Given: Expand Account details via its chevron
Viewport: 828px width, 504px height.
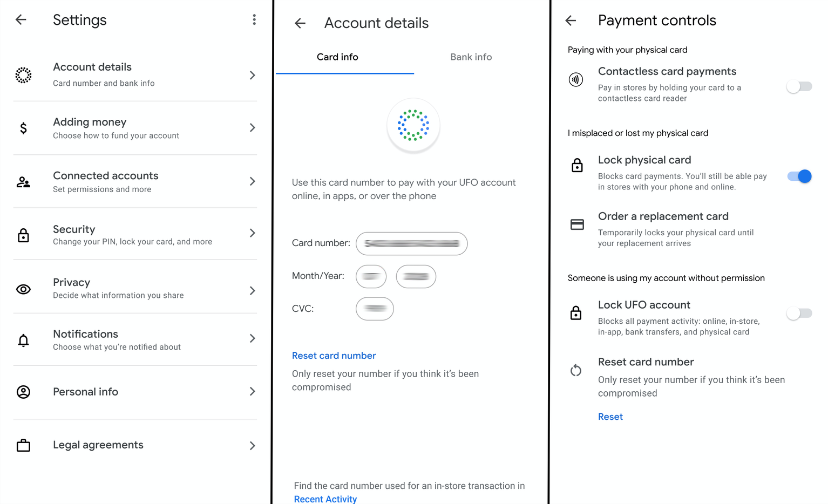Looking at the screenshot, I should [252, 76].
